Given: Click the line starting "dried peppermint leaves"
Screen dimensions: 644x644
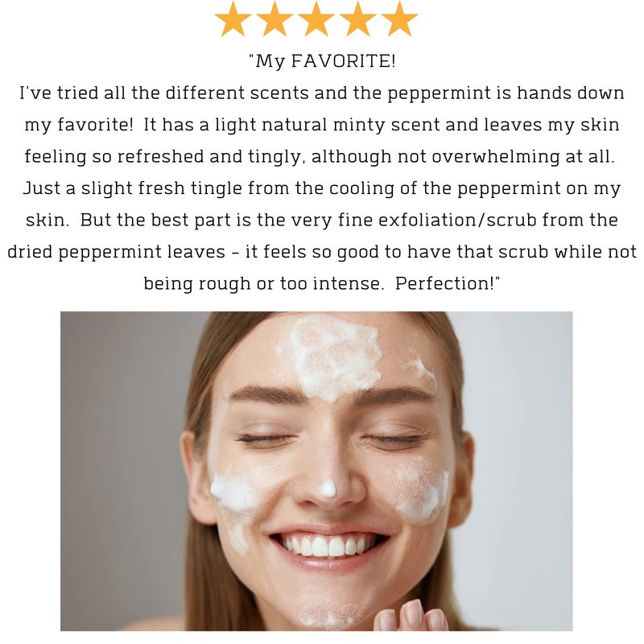Looking at the screenshot, I should click(x=322, y=252).
